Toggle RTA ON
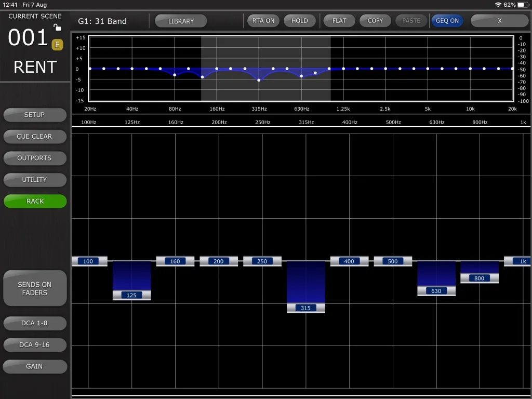Image resolution: width=532 pixels, height=399 pixels. coord(263,21)
